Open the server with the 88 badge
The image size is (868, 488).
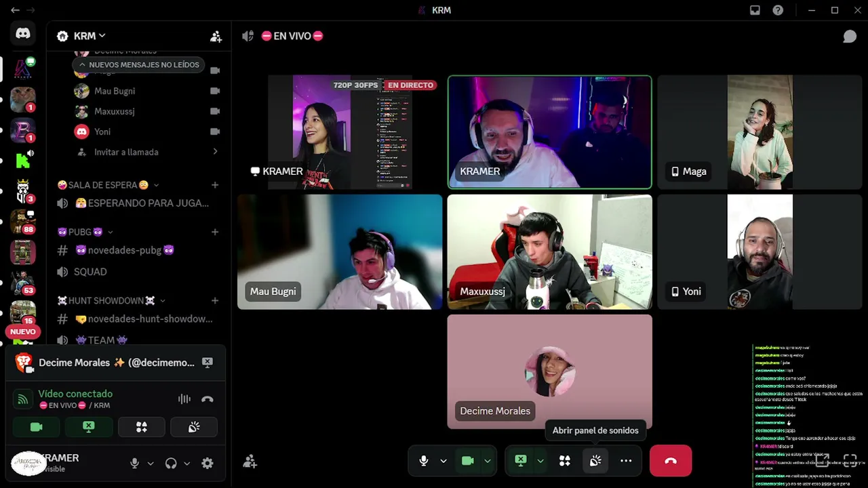pyautogui.click(x=23, y=222)
